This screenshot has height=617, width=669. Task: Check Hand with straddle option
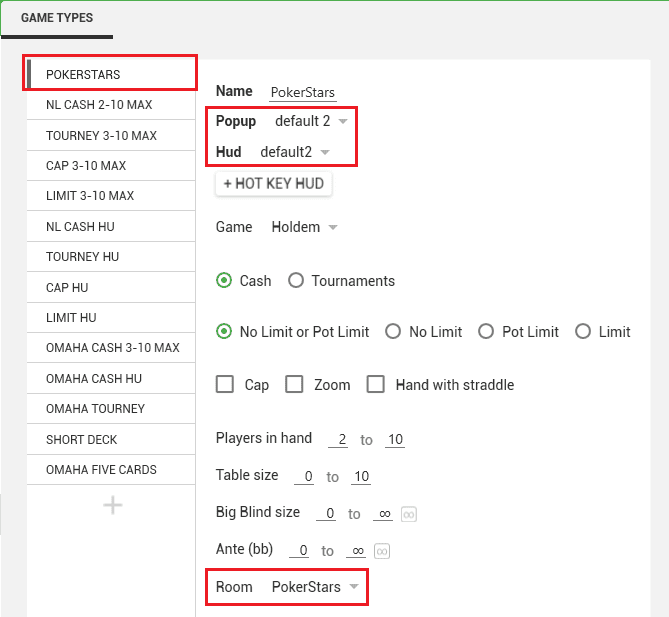(376, 384)
